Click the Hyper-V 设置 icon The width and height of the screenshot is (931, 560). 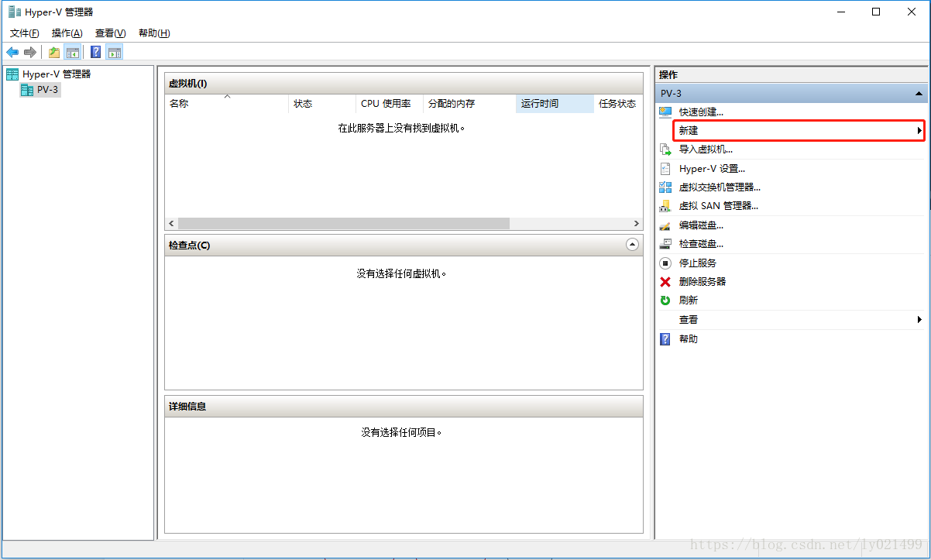(x=665, y=168)
